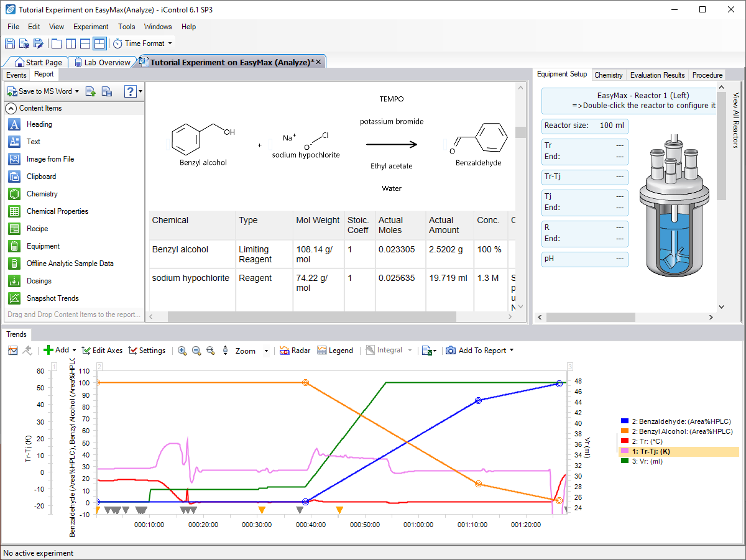Open the Tools menu
The height and width of the screenshot is (560, 746).
(127, 27)
